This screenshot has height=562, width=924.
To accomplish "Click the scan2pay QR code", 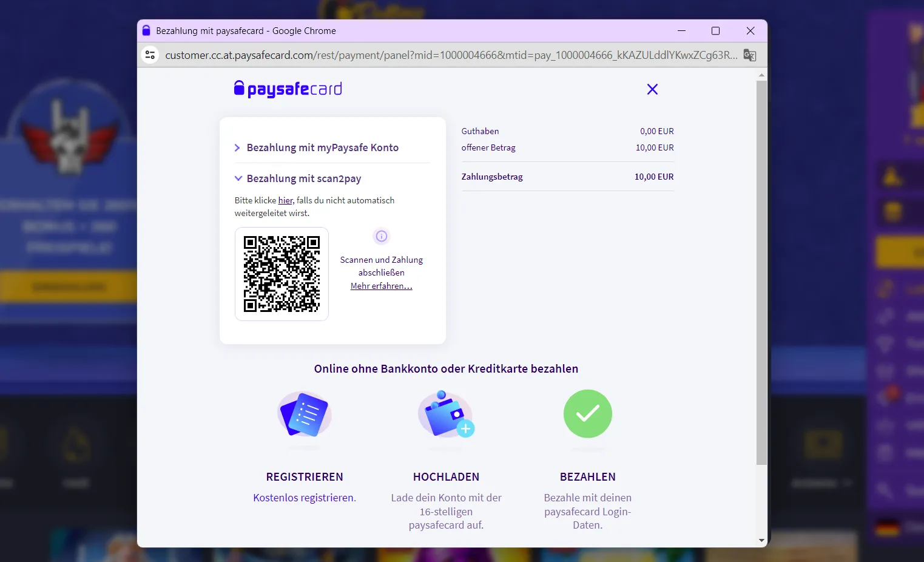I will click(x=282, y=274).
